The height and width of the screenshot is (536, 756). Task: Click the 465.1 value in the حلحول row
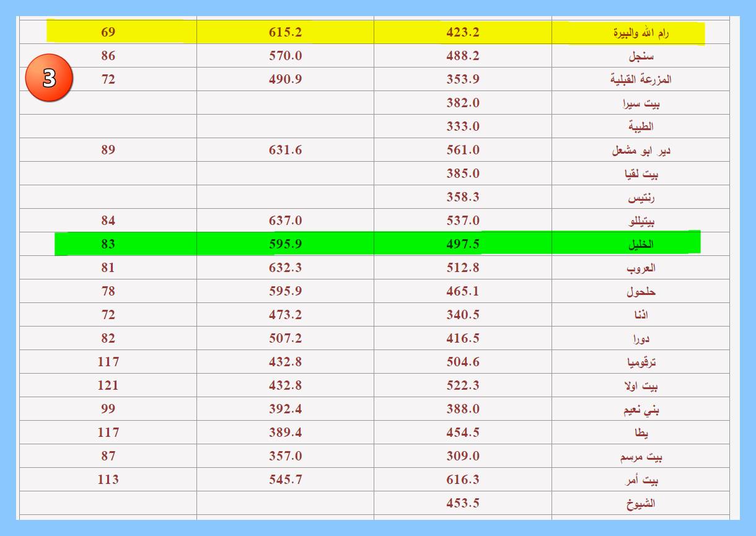[x=463, y=291]
